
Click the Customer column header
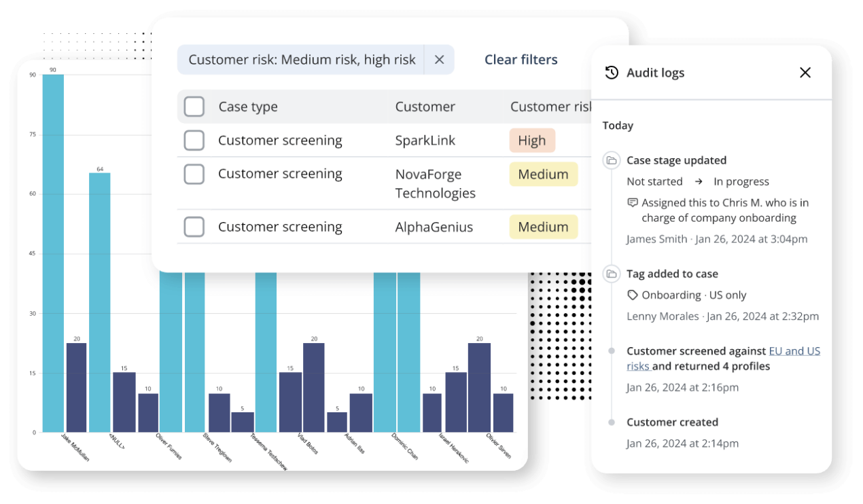tap(425, 107)
